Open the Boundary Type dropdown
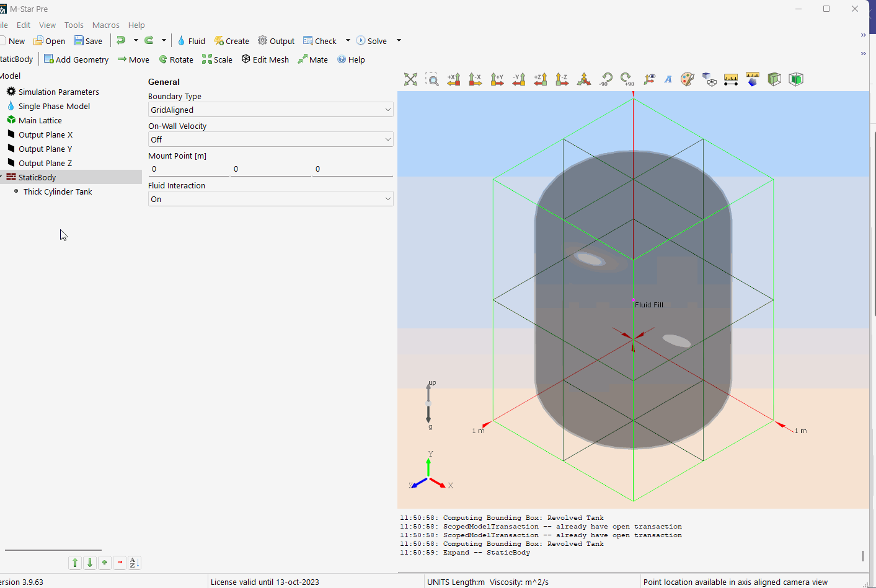This screenshot has height=588, width=876. click(270, 110)
